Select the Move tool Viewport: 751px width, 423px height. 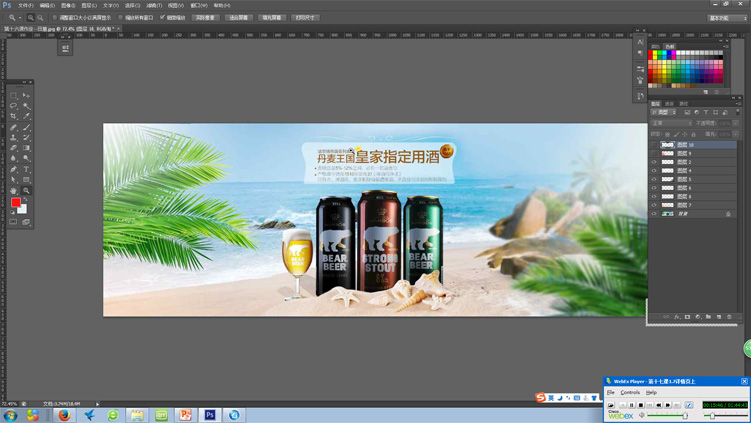point(26,95)
